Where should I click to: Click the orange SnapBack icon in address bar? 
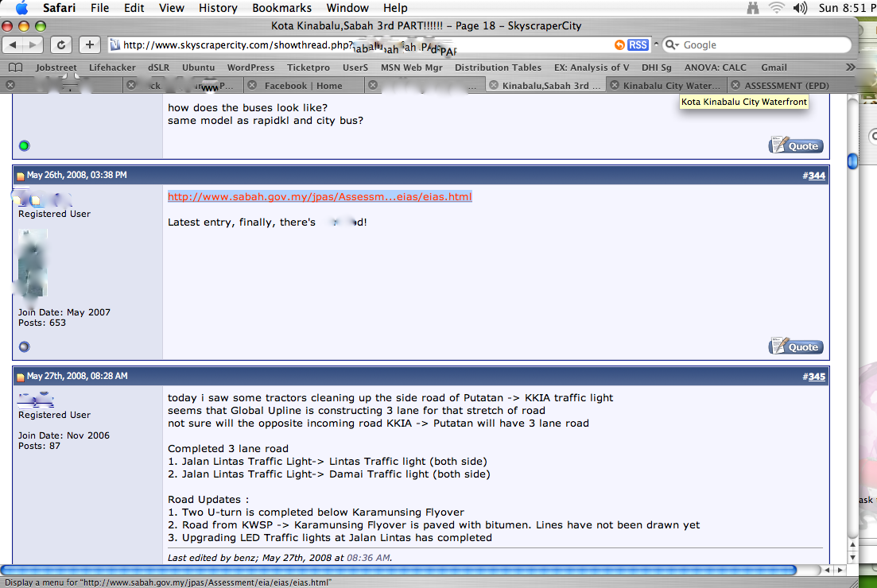(x=619, y=45)
